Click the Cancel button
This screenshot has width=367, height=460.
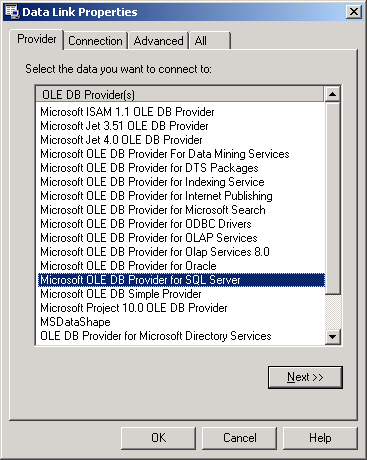(240, 438)
